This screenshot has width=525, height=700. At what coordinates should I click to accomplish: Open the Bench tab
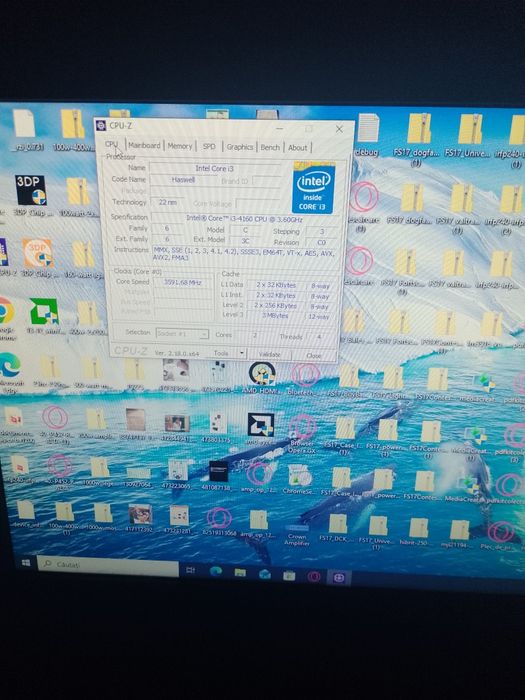[270, 147]
